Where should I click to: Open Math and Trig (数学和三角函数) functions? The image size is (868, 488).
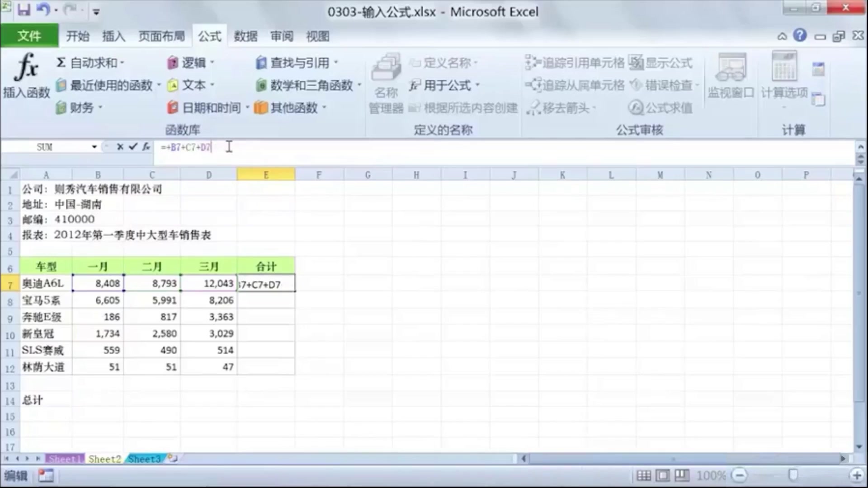coord(308,85)
